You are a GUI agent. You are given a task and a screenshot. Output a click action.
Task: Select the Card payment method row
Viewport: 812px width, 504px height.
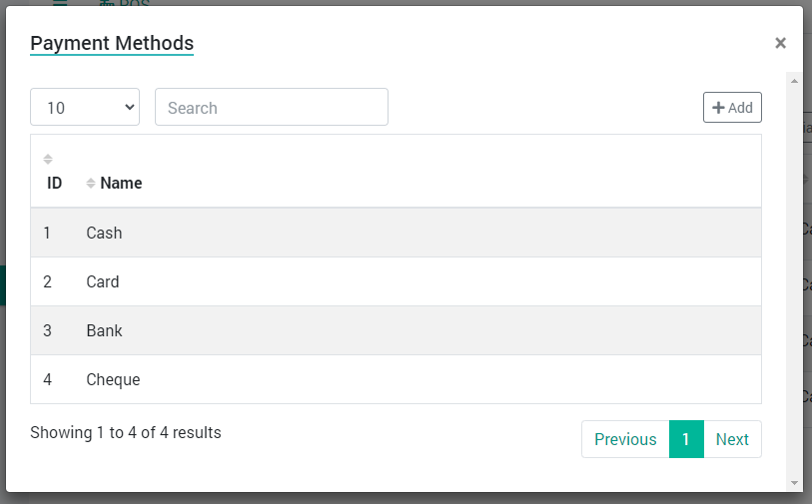[396, 281]
